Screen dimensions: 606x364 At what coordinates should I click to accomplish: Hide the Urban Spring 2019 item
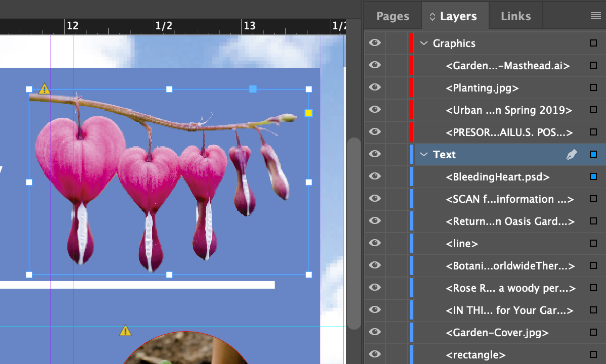tap(374, 109)
